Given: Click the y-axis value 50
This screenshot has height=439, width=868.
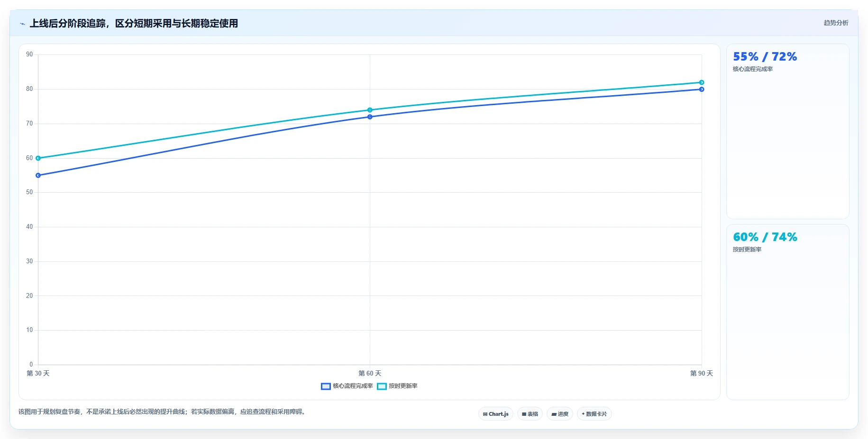Looking at the screenshot, I should pos(29,192).
